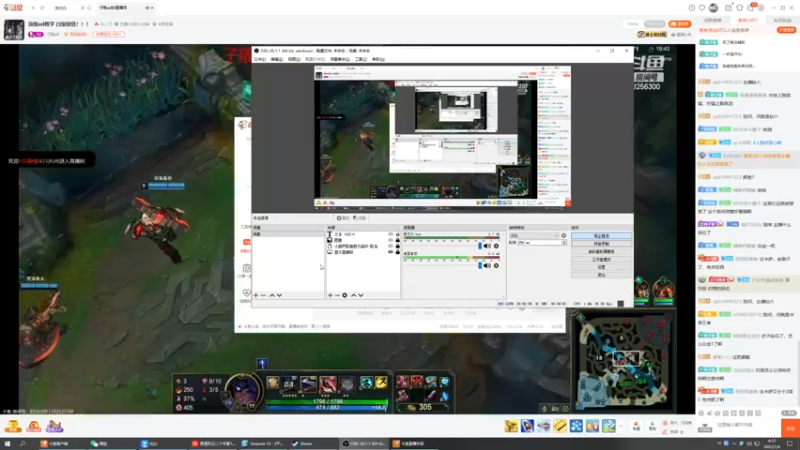Move source down in OBS sources panel

pyautogui.click(x=361, y=295)
